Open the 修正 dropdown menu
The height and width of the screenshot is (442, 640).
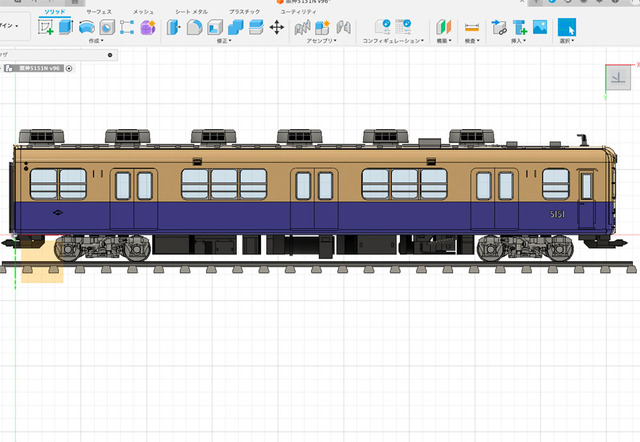point(224,41)
